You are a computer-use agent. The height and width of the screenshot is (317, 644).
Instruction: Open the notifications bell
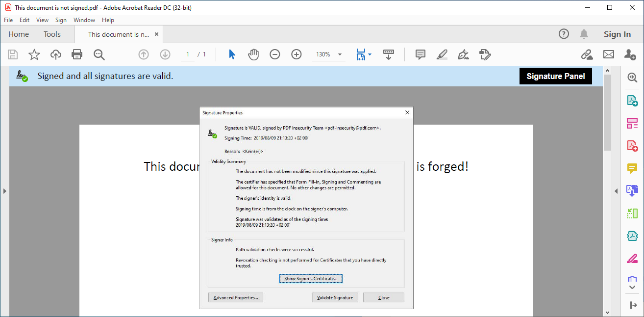[584, 34]
